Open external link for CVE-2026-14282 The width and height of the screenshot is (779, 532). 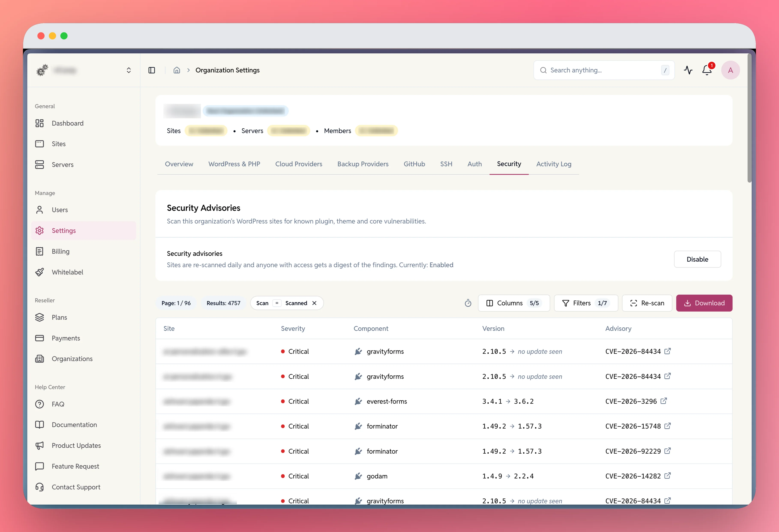pos(668,476)
